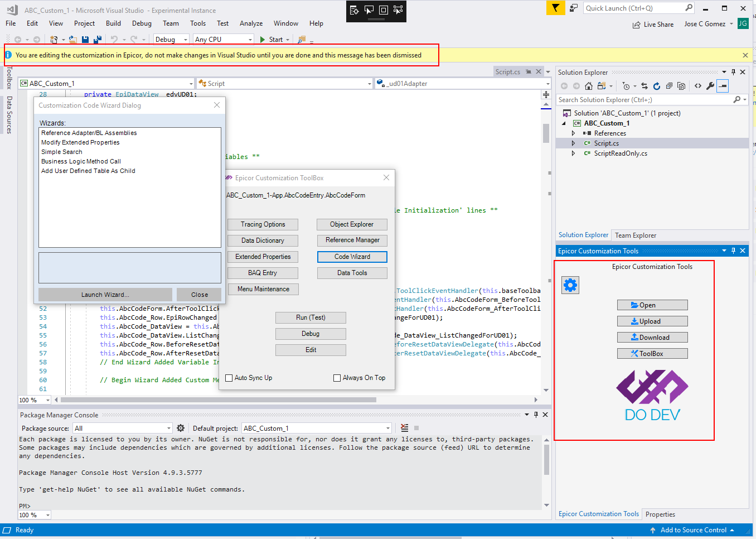756x539 pixels.
Task: Click the Switch Views icon in Solution Explorer
Action: [602, 86]
